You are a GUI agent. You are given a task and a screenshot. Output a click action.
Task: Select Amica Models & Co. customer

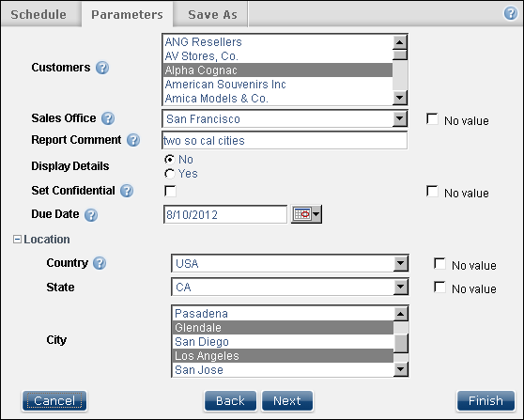coord(278,99)
